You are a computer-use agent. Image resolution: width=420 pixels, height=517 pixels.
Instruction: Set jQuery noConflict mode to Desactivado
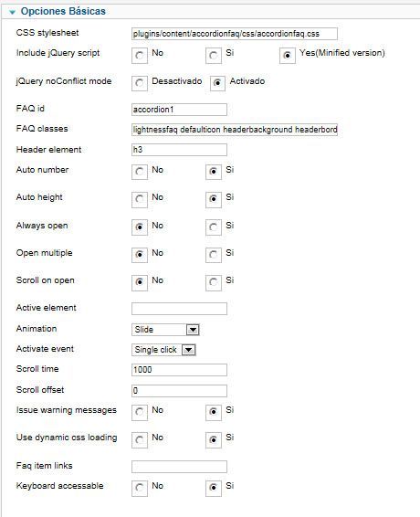[140, 83]
